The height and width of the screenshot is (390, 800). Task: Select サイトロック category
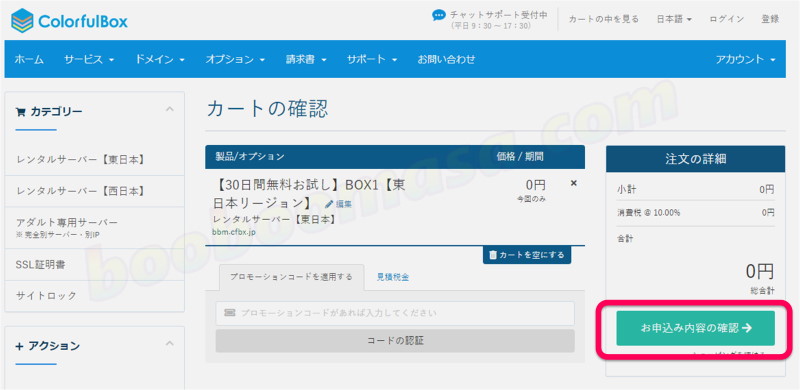(94, 296)
